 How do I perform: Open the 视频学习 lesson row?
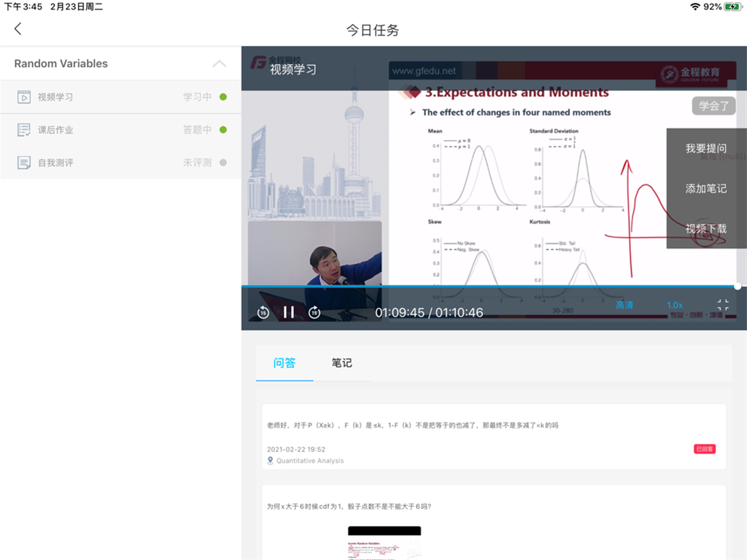pos(120,97)
